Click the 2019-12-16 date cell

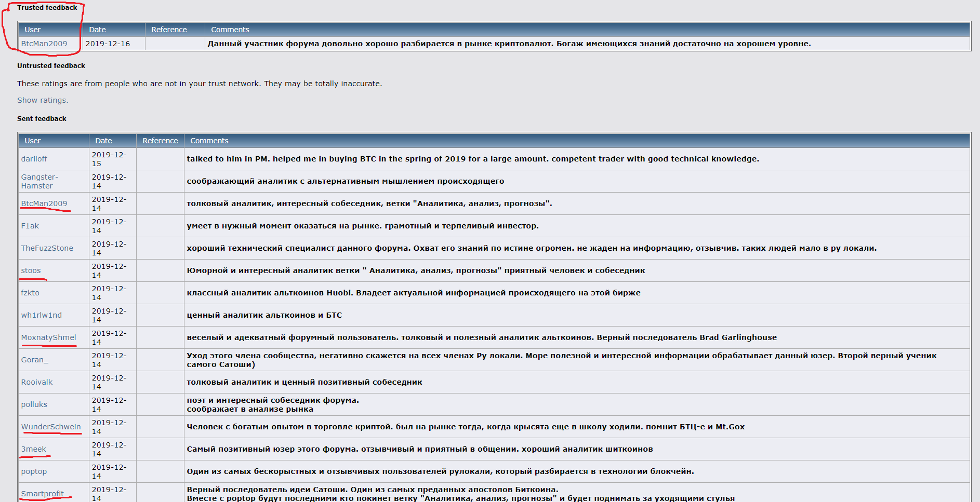coord(108,44)
